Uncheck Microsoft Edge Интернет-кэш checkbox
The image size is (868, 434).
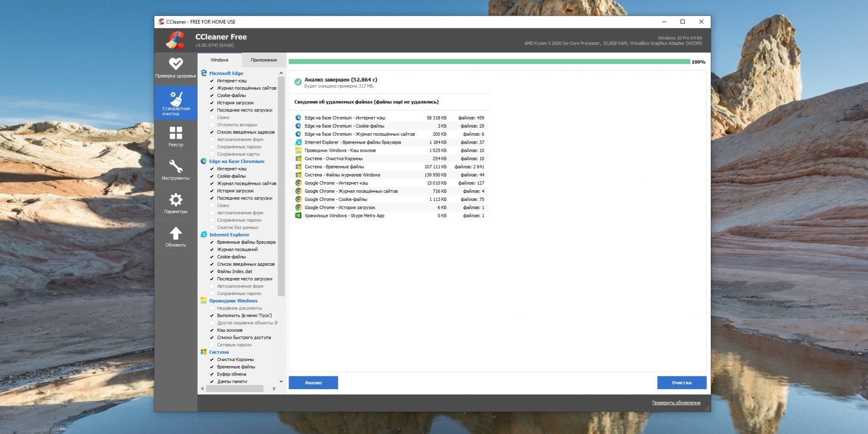tap(212, 81)
